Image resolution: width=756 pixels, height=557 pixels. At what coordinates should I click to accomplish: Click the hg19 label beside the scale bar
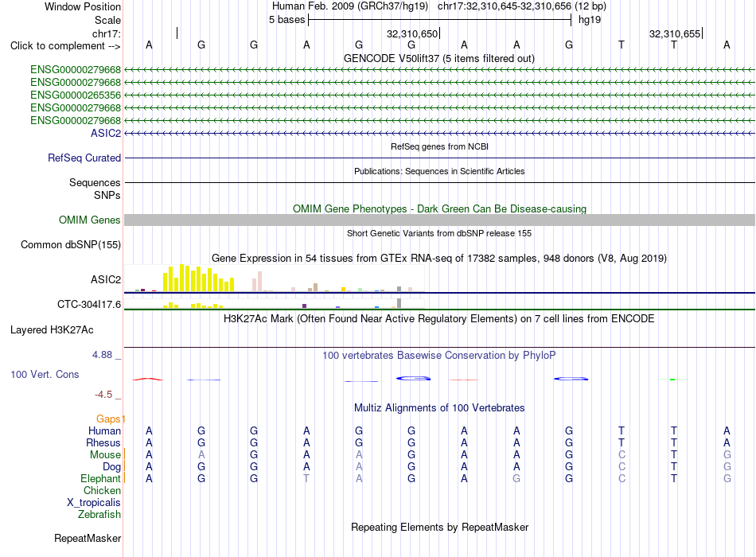(x=589, y=20)
